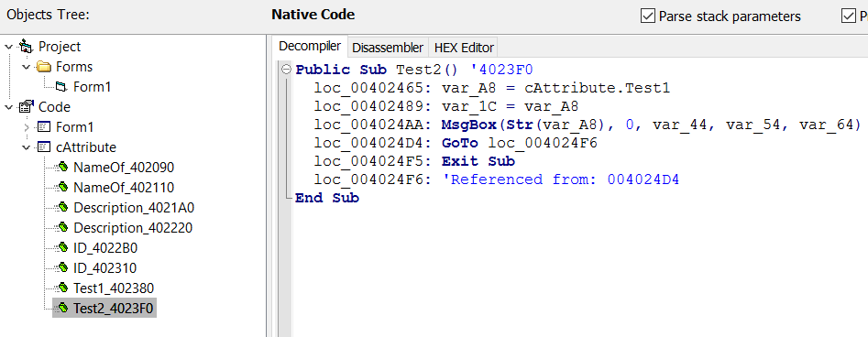Expand the Form1 node under Code

pyautogui.click(x=26, y=127)
